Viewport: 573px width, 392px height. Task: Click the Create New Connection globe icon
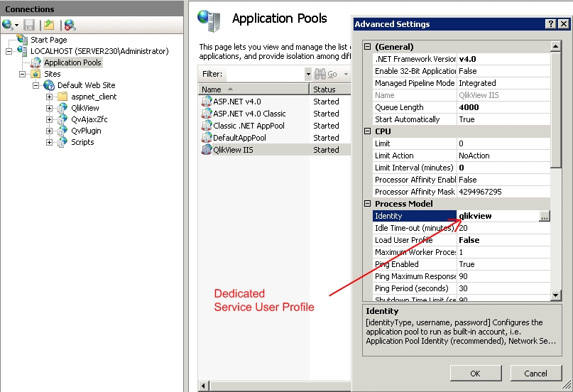pos(8,25)
